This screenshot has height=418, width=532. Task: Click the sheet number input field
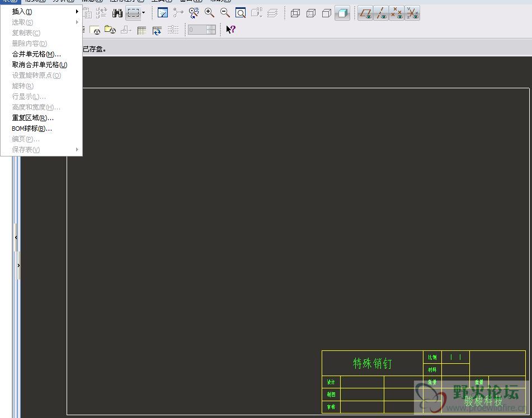[x=197, y=30]
